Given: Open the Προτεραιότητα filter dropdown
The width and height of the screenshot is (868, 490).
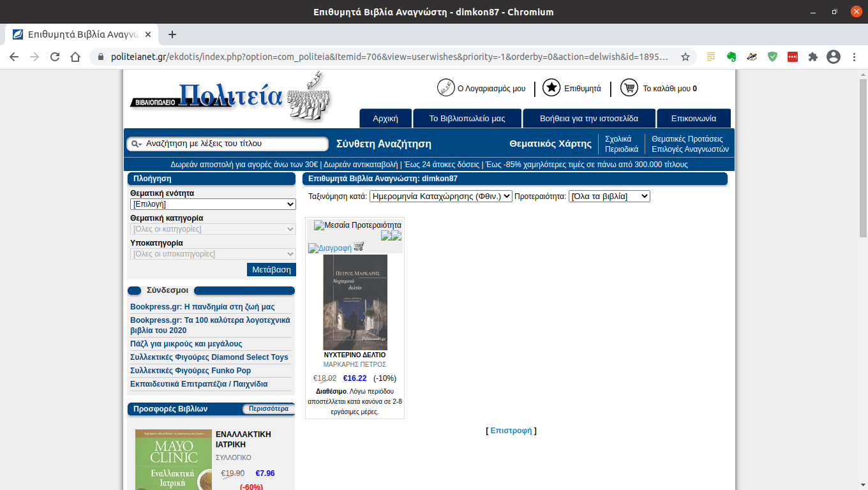Looking at the screenshot, I should [x=610, y=197].
